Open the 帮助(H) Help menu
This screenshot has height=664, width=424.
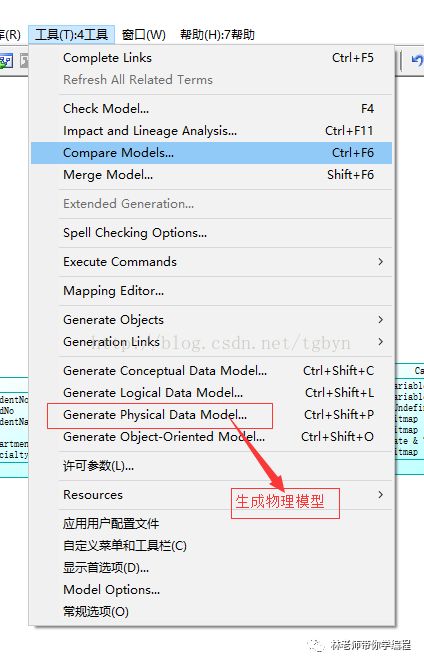point(217,34)
